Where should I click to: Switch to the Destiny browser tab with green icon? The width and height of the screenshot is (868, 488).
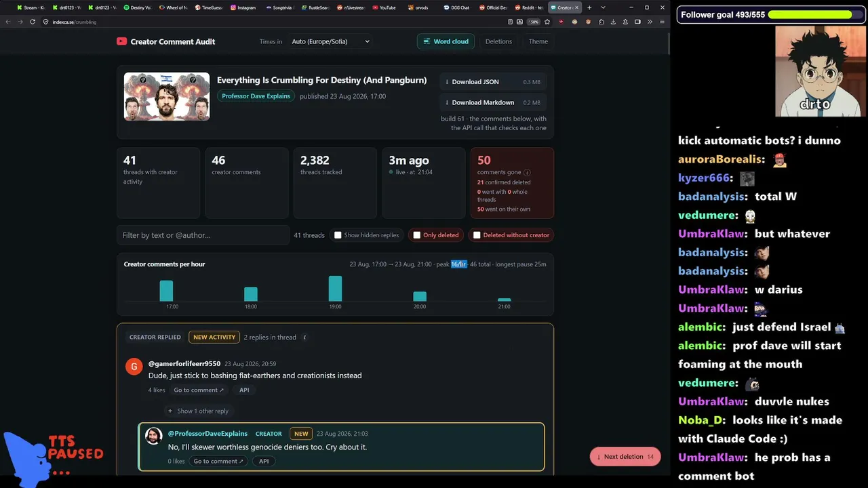137,7
